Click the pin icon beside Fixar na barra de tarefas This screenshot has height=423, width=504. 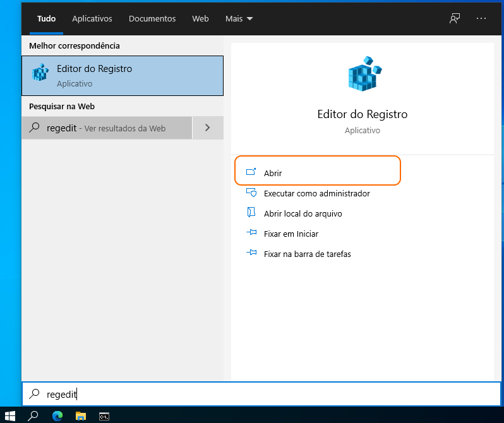[x=251, y=253]
